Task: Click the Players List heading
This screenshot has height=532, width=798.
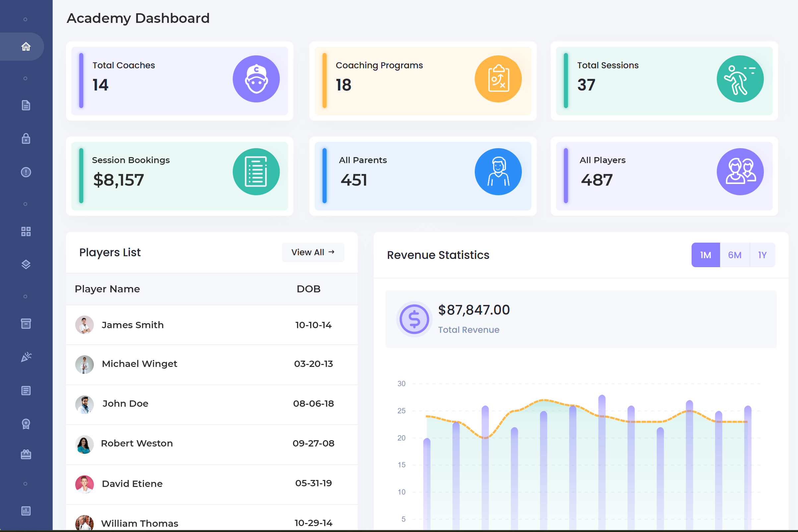Action: (x=110, y=252)
